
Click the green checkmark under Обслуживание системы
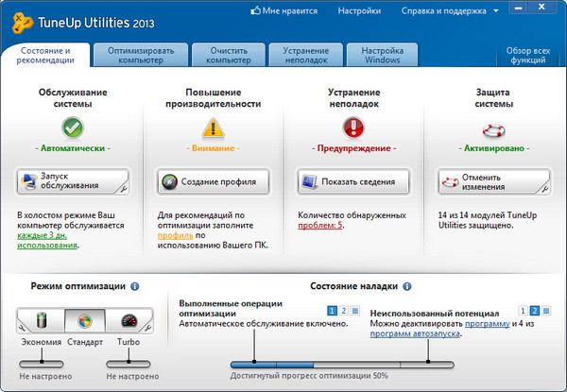[x=74, y=126]
